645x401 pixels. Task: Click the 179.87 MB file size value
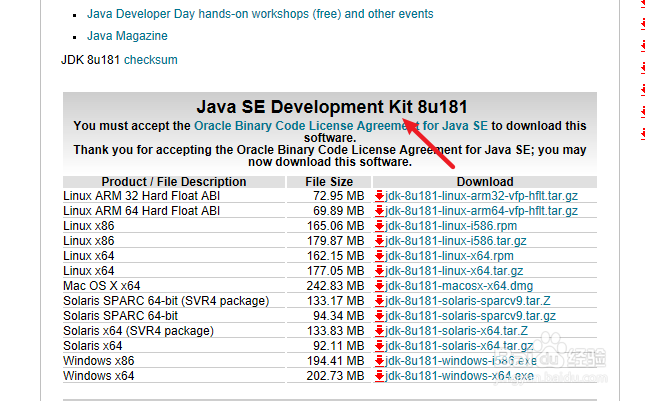click(x=336, y=241)
